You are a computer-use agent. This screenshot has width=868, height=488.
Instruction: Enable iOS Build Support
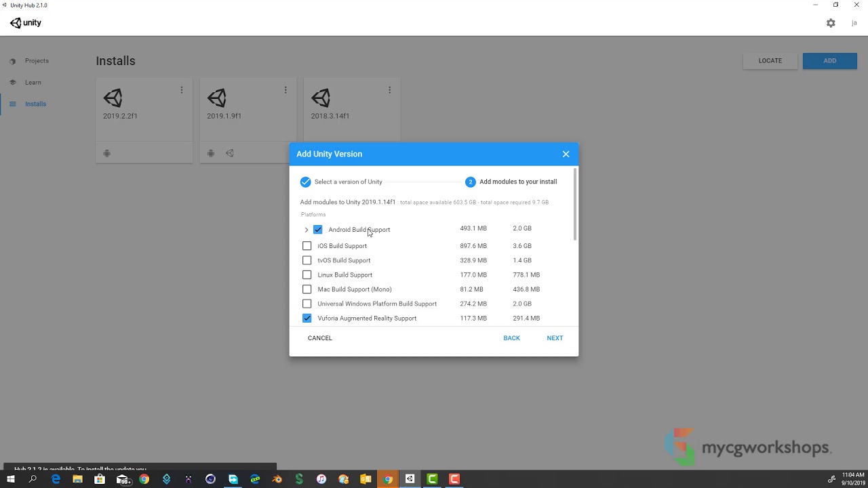coord(307,246)
